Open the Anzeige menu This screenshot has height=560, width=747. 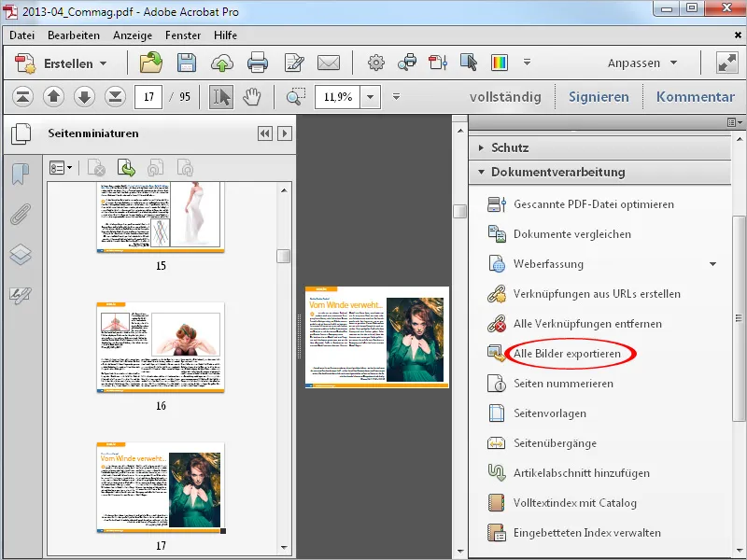pos(133,35)
